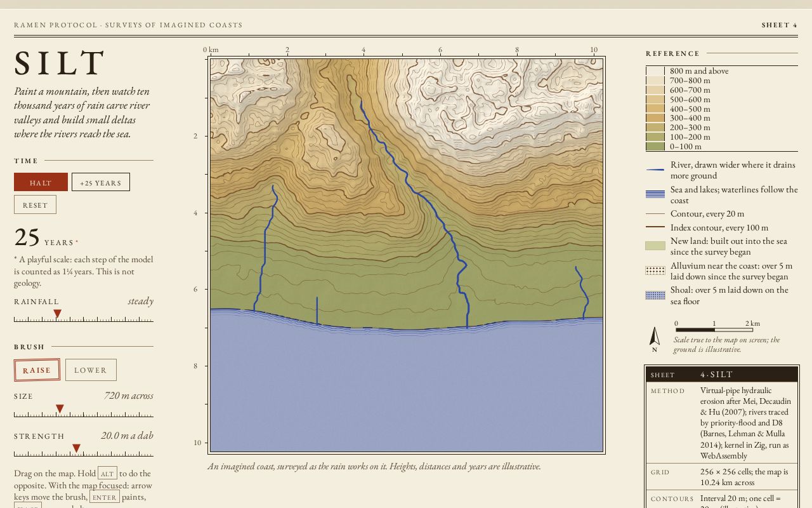Click the New land legend swatch
The width and height of the screenshot is (812, 508).
coord(655,246)
